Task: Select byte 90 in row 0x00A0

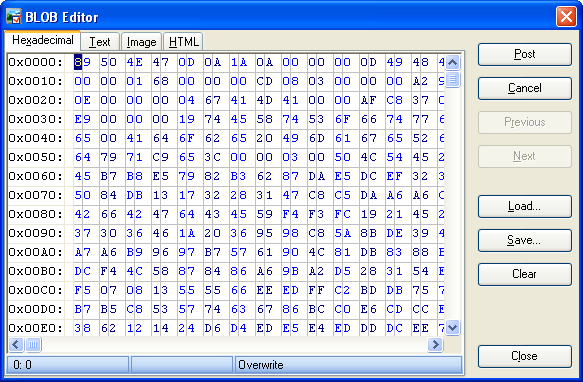Action: pos(290,252)
